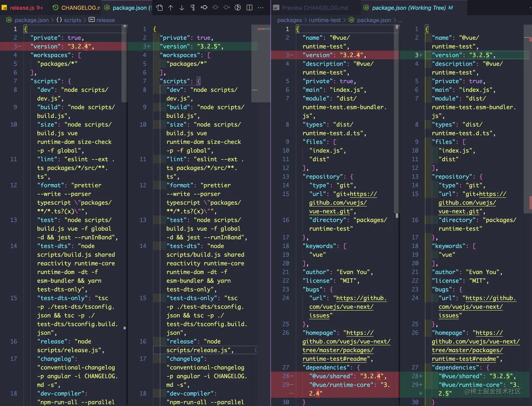Open the circular commit graph icon
This screenshot has height=406, width=532.
(x=238, y=8)
